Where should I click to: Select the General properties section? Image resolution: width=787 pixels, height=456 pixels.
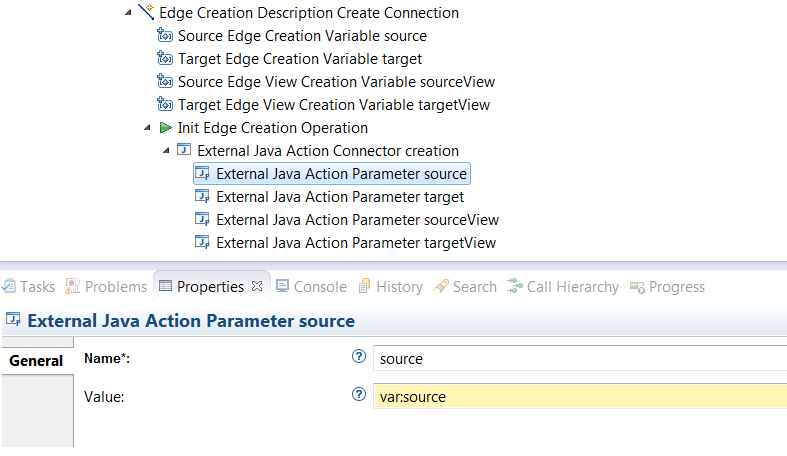pyautogui.click(x=36, y=361)
